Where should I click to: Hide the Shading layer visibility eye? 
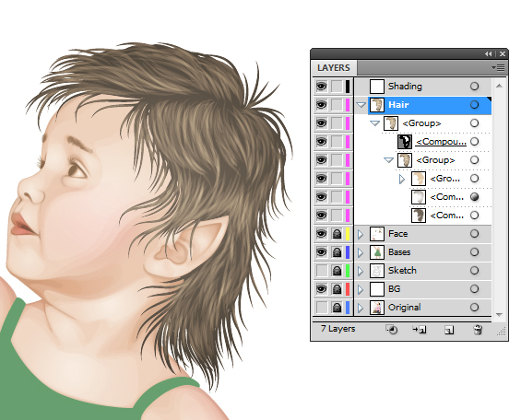[x=321, y=87]
